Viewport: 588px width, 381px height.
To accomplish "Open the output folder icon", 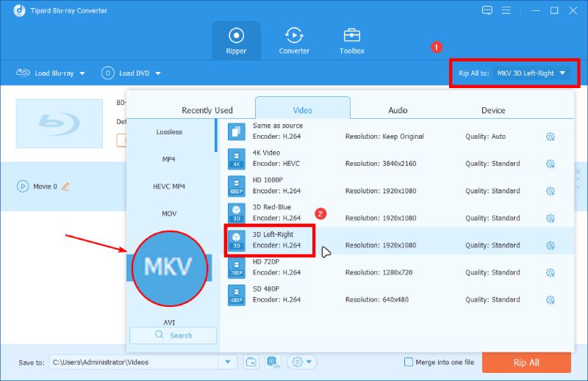I will click(251, 362).
